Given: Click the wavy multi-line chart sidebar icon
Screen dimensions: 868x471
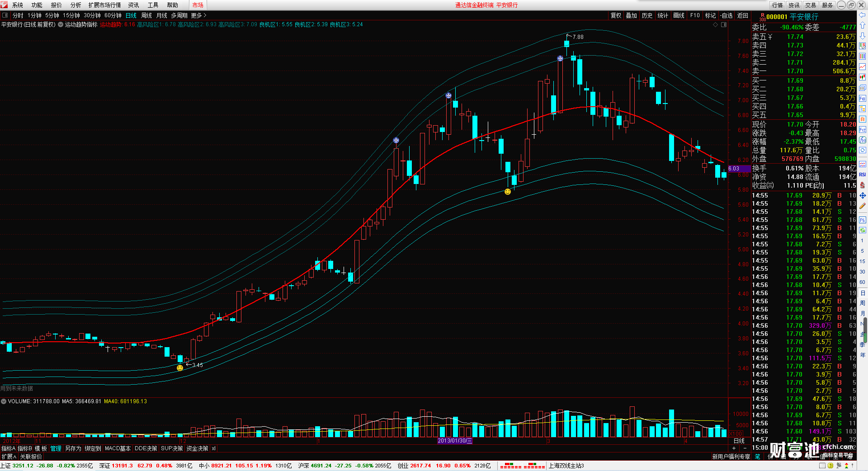Looking at the screenshot, I should [x=863, y=164].
